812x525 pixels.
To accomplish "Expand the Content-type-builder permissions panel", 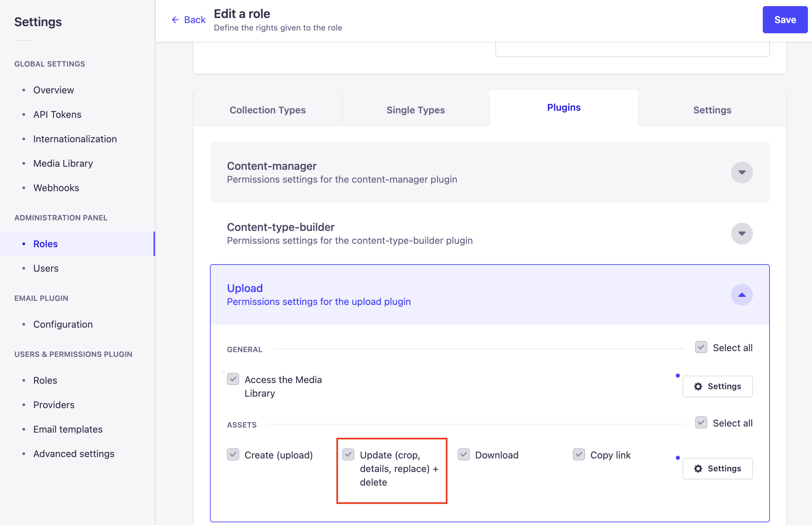I will coord(742,234).
